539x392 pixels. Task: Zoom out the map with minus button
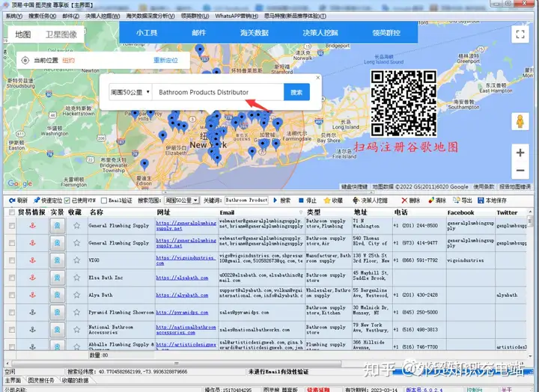point(520,171)
